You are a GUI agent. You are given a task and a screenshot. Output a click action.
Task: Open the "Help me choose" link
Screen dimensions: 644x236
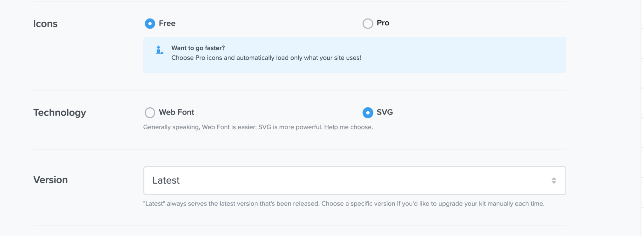348,127
